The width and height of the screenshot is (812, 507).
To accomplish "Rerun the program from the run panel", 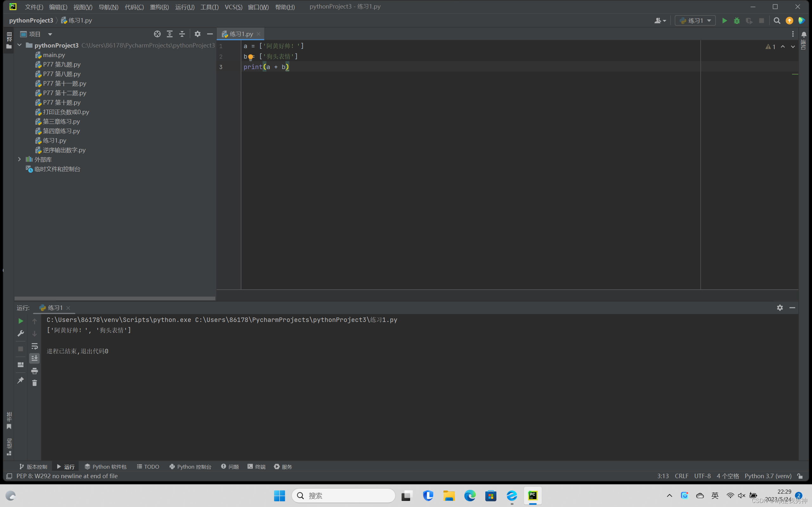I will [x=21, y=321].
